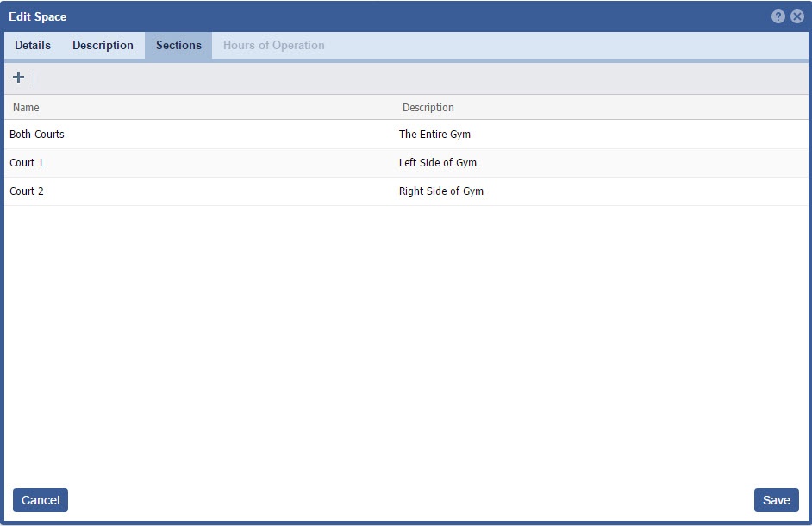812x526 pixels.
Task: Select the Court 1 section
Action: [x=27, y=163]
